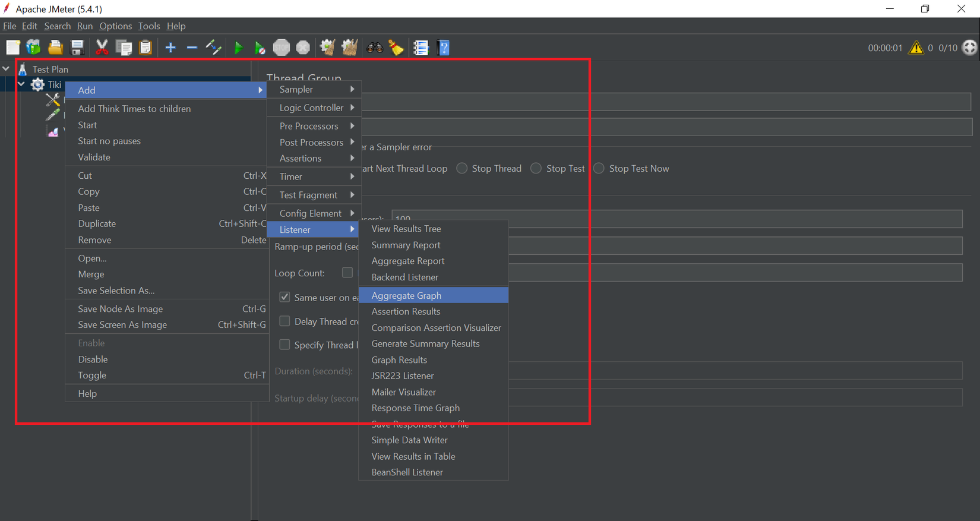Collapse the Tiki thread group node

coord(21,84)
